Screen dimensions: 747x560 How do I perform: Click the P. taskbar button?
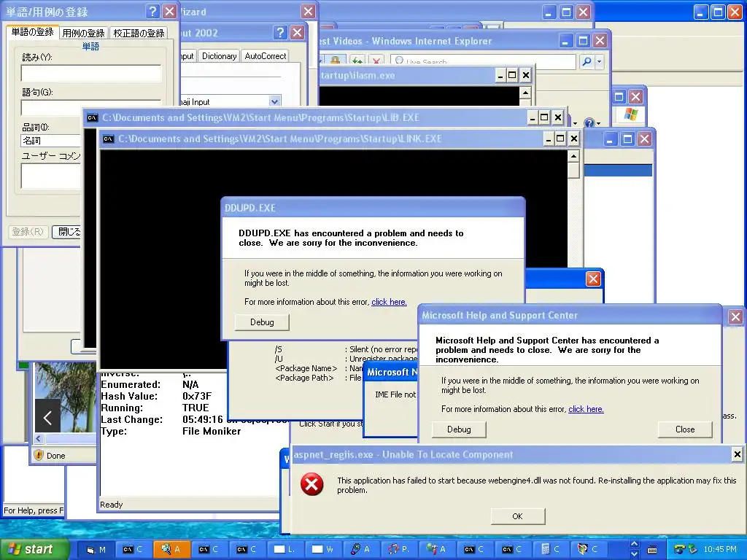coord(399,550)
